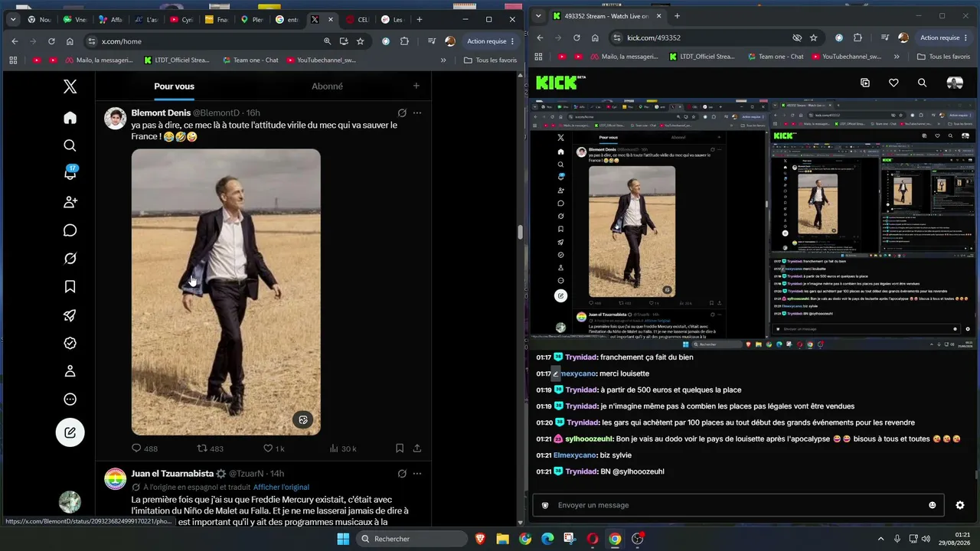This screenshot has height=551, width=980.
Task: Open Blemont Denis profile name link
Action: (161, 112)
